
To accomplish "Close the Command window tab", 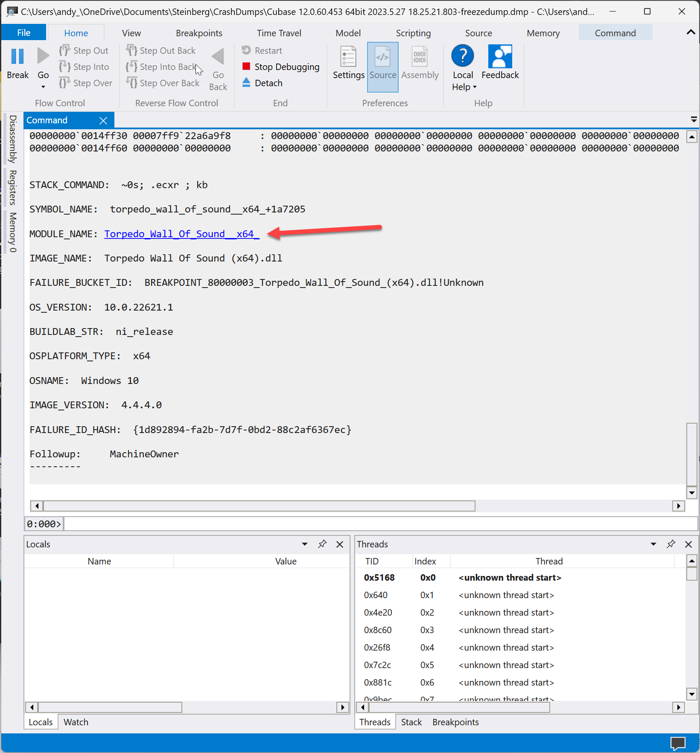I will (103, 121).
